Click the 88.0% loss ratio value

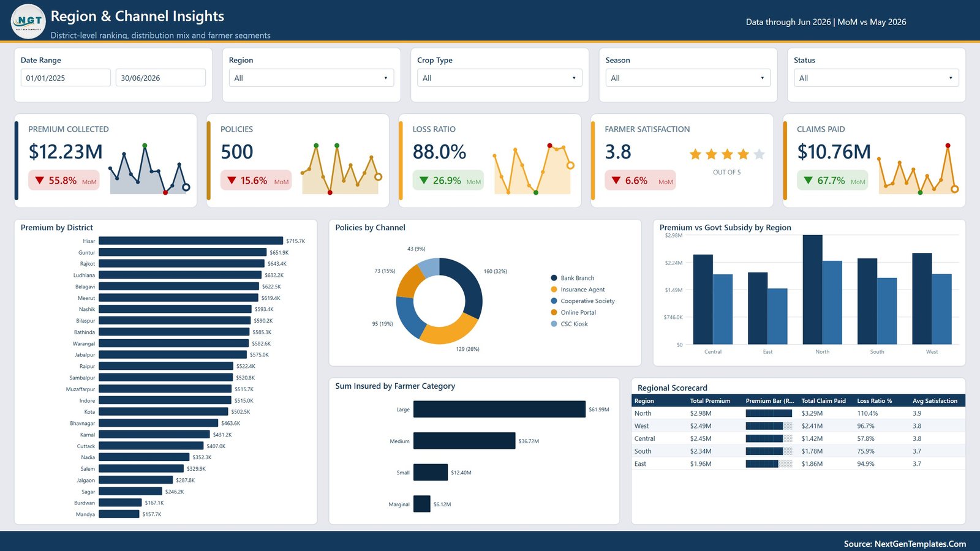[439, 152]
